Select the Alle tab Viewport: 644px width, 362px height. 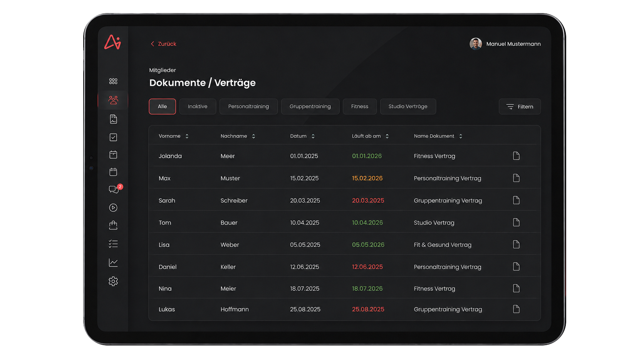pyautogui.click(x=162, y=107)
